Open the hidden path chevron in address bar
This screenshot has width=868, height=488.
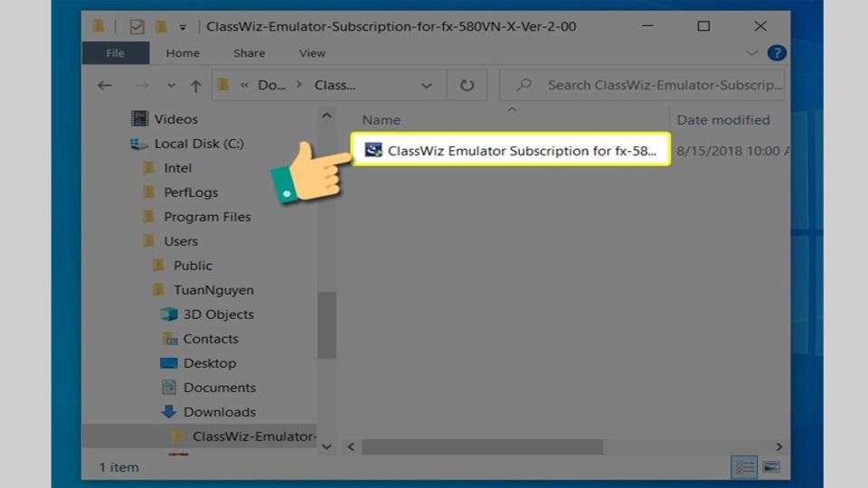(x=244, y=85)
